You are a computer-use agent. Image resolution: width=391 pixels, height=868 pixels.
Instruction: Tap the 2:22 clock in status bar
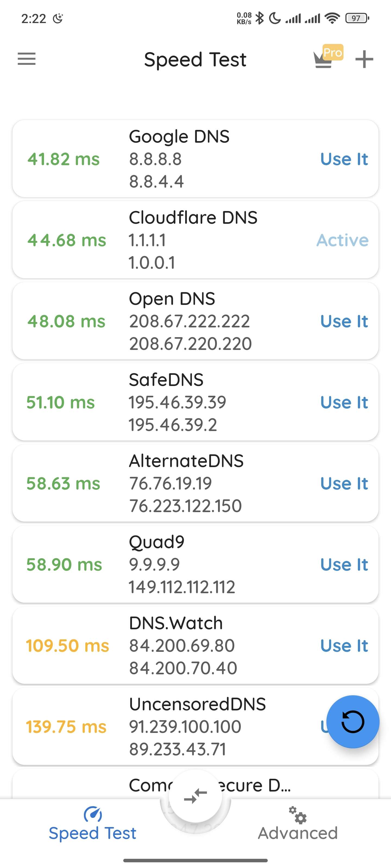point(33,18)
